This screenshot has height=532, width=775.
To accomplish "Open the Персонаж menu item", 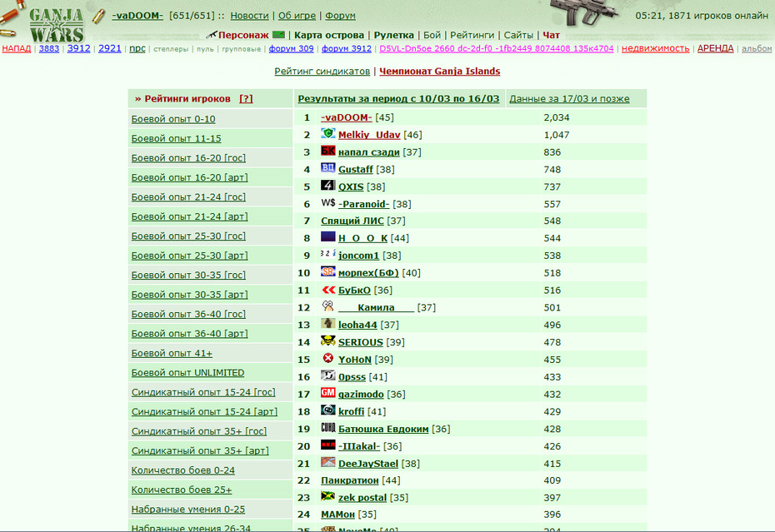I will tap(243, 35).
